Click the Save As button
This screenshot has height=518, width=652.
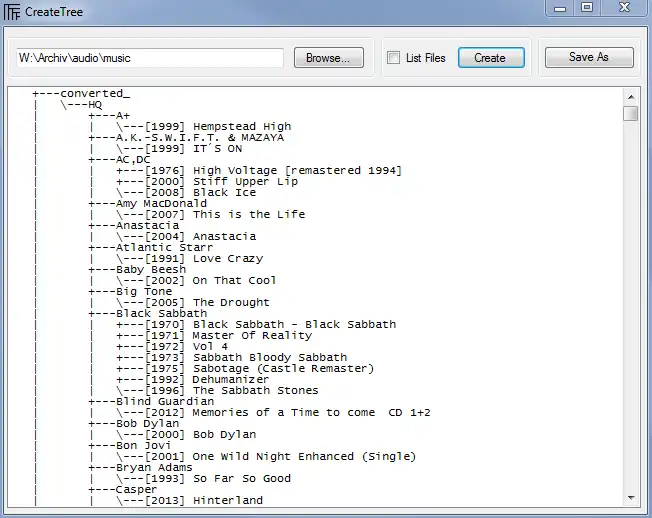tap(589, 57)
